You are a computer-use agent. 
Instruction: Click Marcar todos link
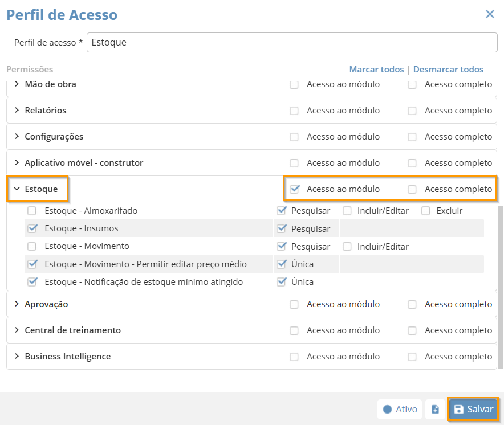coord(376,70)
